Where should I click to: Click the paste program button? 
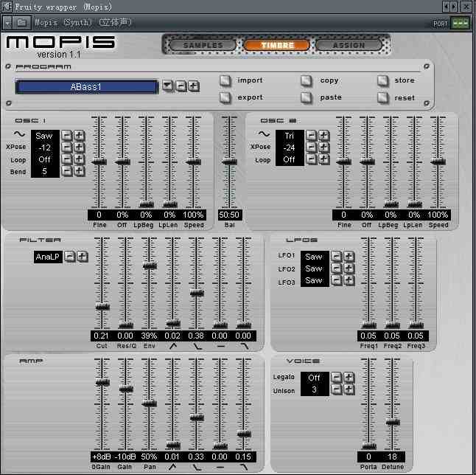coord(307,97)
